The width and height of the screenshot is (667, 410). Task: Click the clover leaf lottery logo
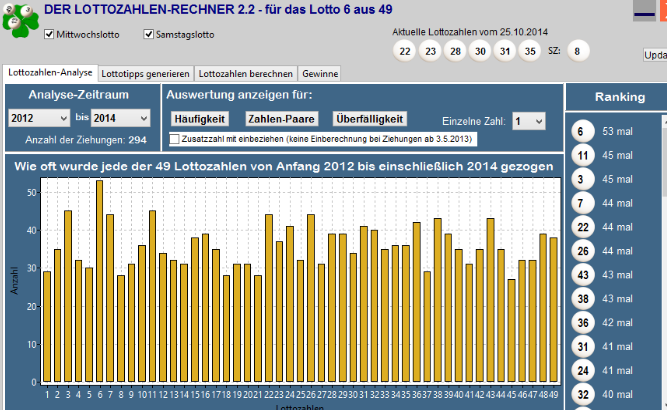pyautogui.click(x=20, y=20)
